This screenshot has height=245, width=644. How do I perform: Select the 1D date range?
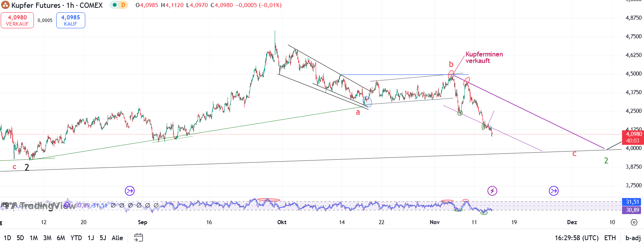coord(7,238)
